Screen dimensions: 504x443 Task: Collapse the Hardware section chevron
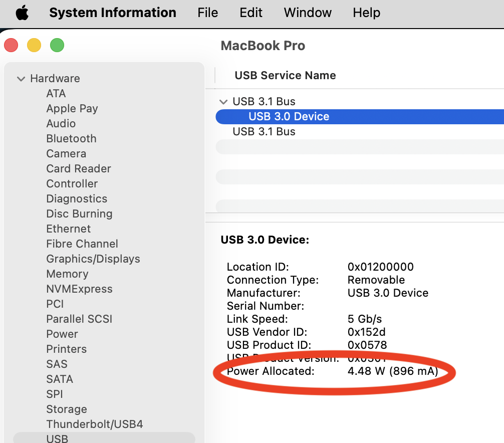click(x=21, y=79)
